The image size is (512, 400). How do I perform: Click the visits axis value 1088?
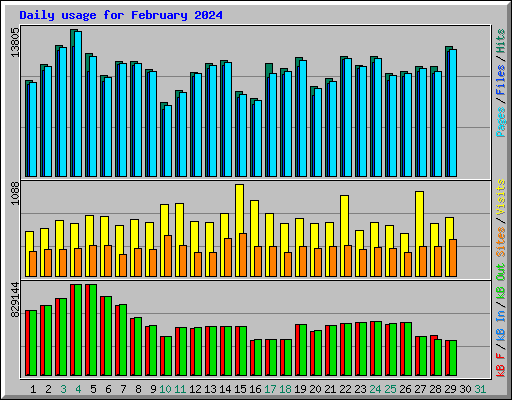[15, 193]
